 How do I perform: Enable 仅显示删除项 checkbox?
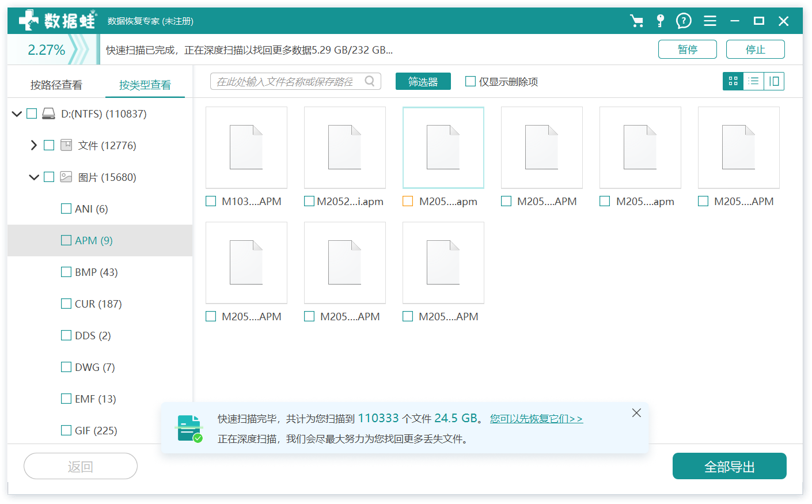click(x=470, y=81)
